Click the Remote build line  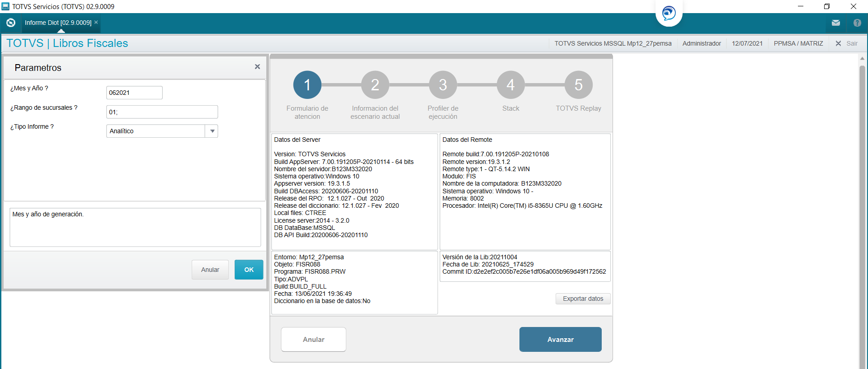[495, 154]
